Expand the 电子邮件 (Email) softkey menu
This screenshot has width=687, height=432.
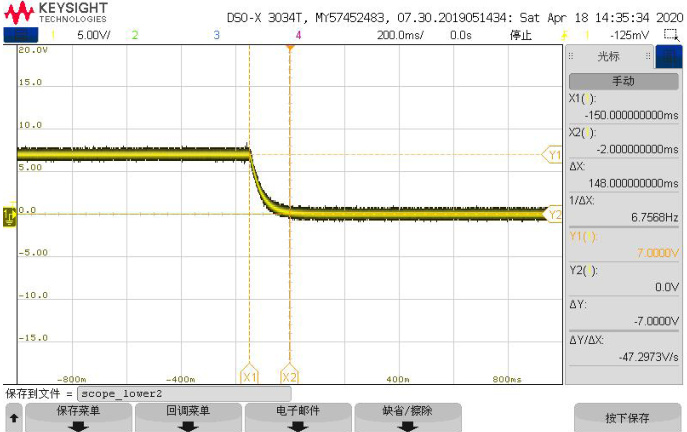coord(298,417)
